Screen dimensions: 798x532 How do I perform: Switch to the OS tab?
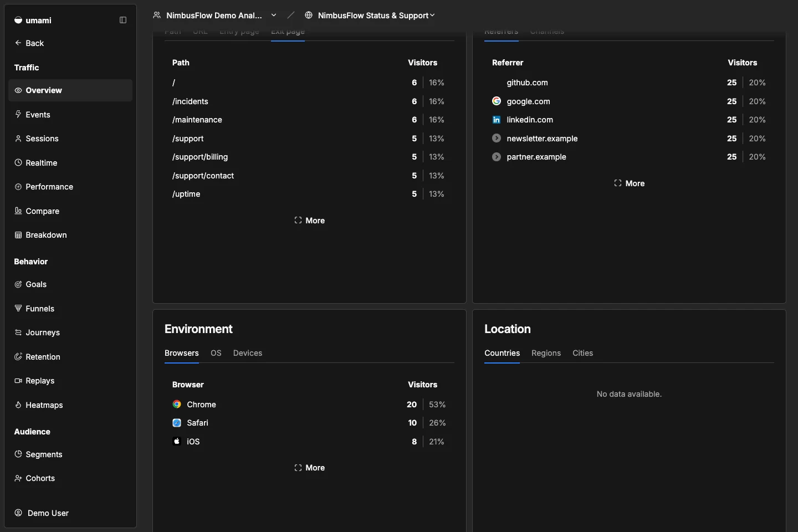pyautogui.click(x=216, y=353)
